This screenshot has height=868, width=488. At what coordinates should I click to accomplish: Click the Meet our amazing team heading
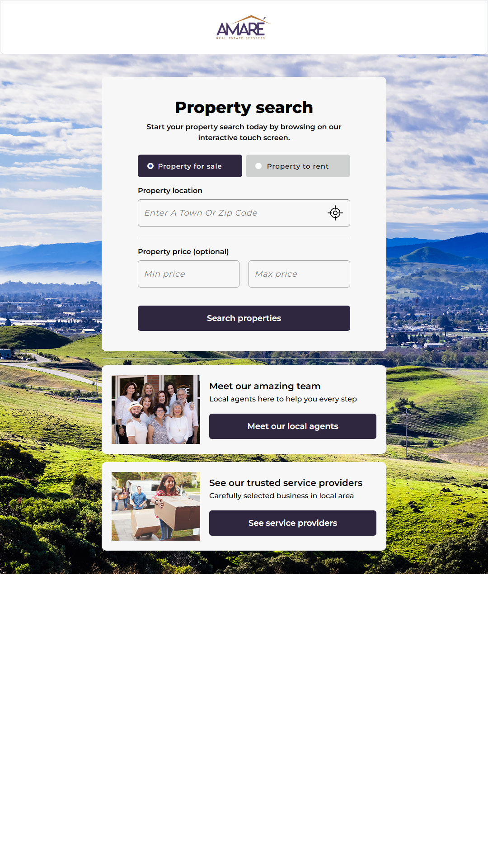(265, 386)
